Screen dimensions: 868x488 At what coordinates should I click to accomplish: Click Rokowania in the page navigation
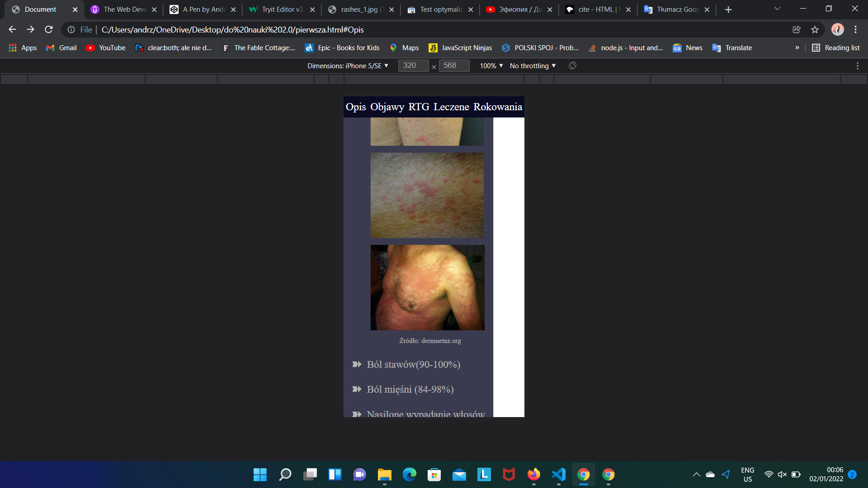[x=498, y=107]
